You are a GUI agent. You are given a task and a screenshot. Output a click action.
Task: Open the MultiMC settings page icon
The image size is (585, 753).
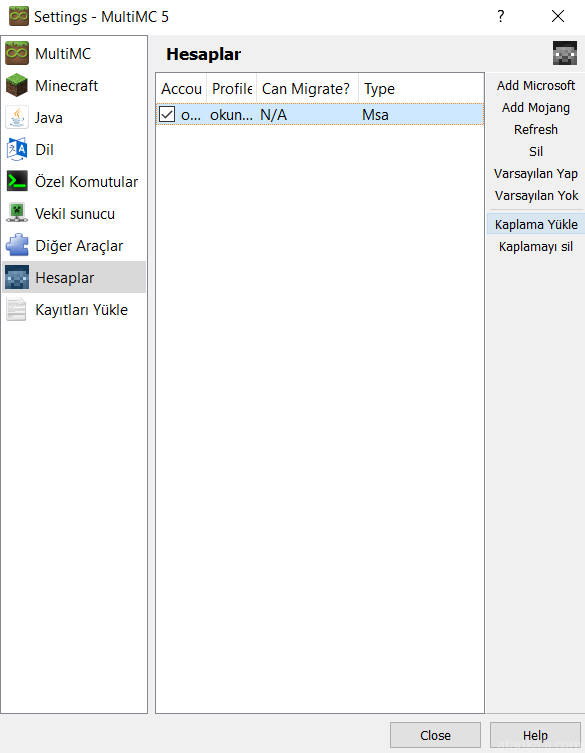[17, 53]
